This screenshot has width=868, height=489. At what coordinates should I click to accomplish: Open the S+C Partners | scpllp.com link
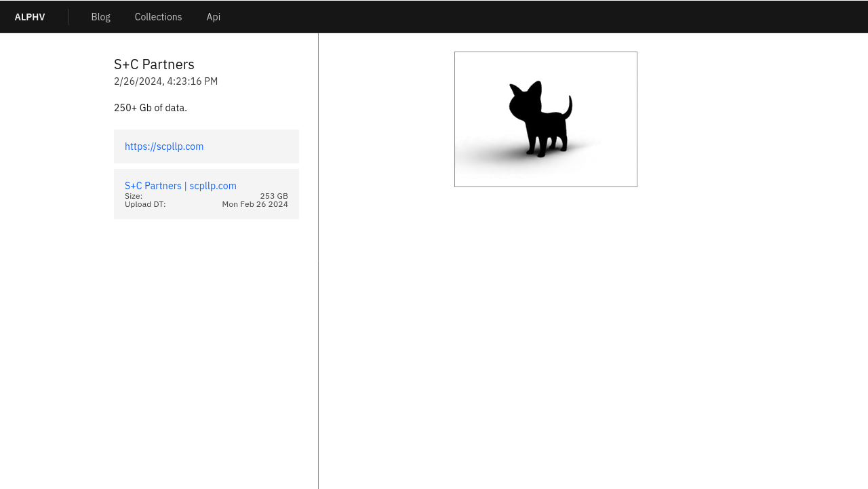(180, 186)
